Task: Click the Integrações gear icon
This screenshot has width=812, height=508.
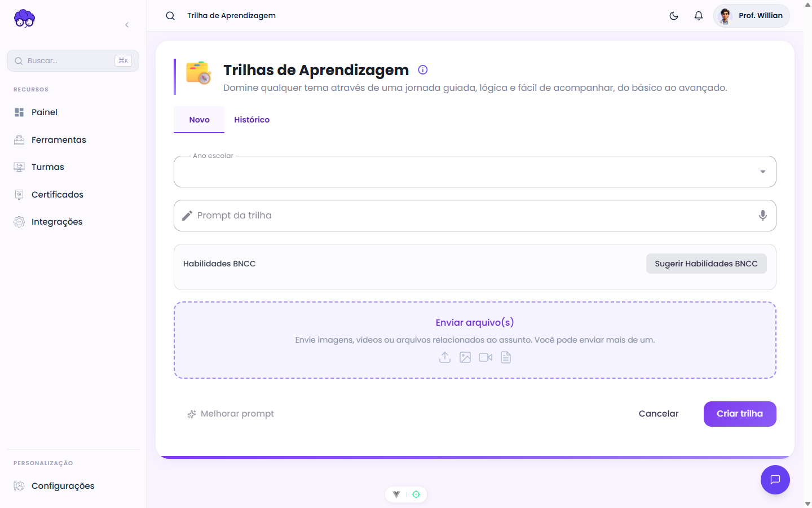Action: tap(19, 222)
